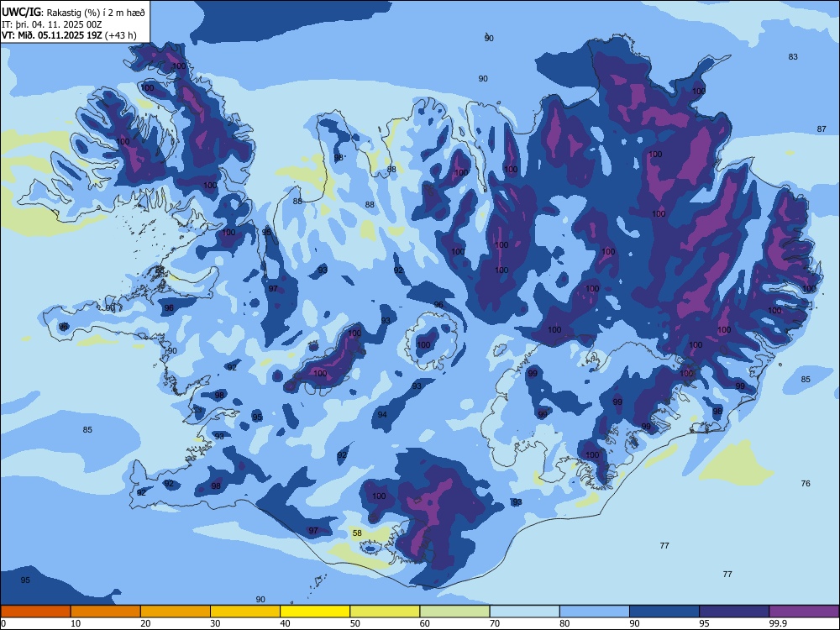This screenshot has height=630, width=840.
Task: Click the '70' legend tick label
Action: (x=495, y=623)
